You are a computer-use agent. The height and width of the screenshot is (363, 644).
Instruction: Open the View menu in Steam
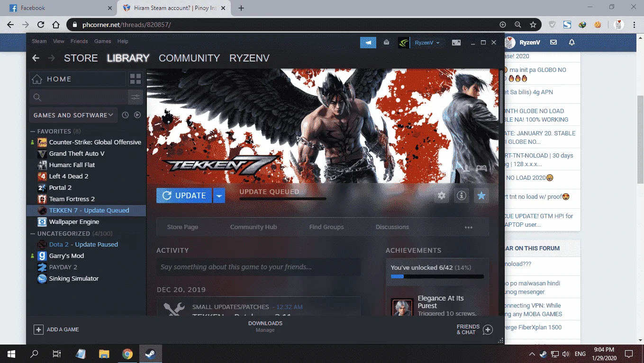coord(58,41)
